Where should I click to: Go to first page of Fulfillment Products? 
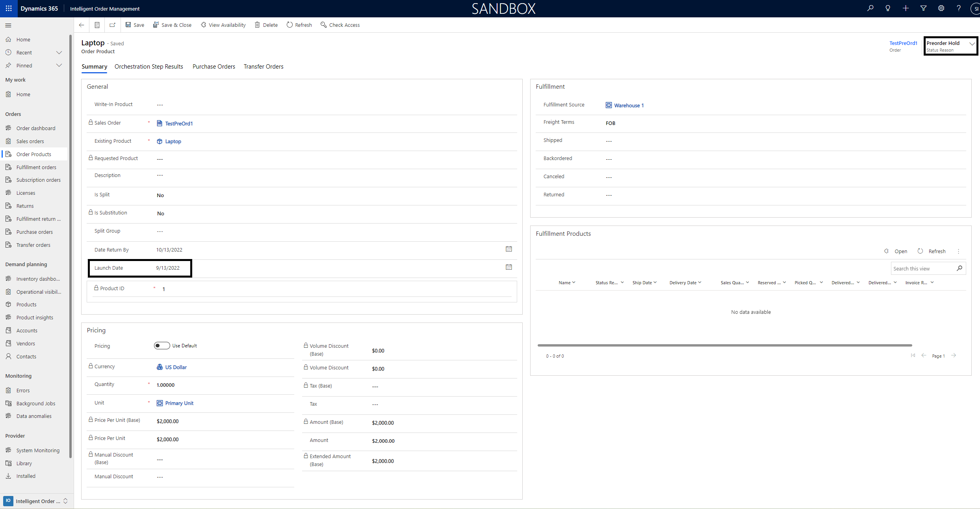[x=913, y=356]
